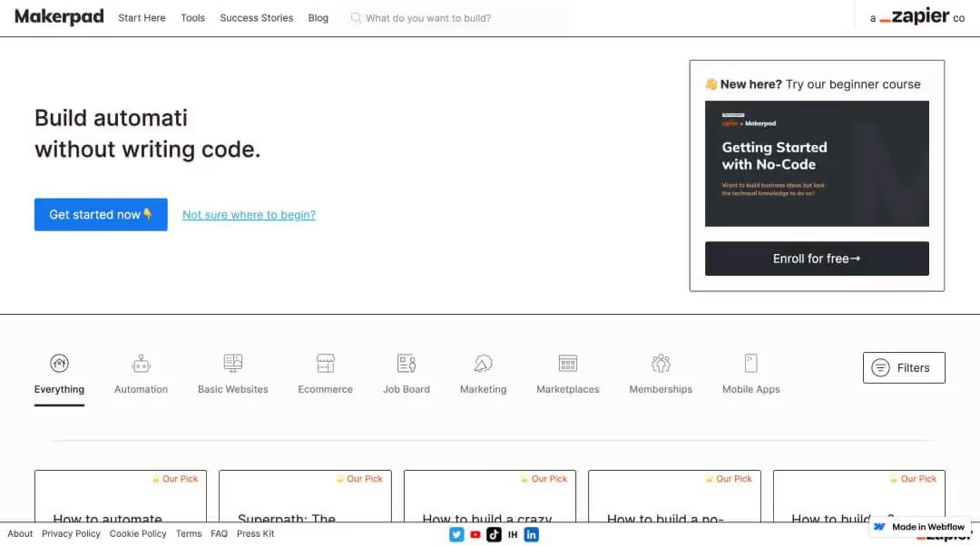Viewport: 980px width, 546px height.
Task: Open LinkedIn from footer icon
Action: [531, 535]
